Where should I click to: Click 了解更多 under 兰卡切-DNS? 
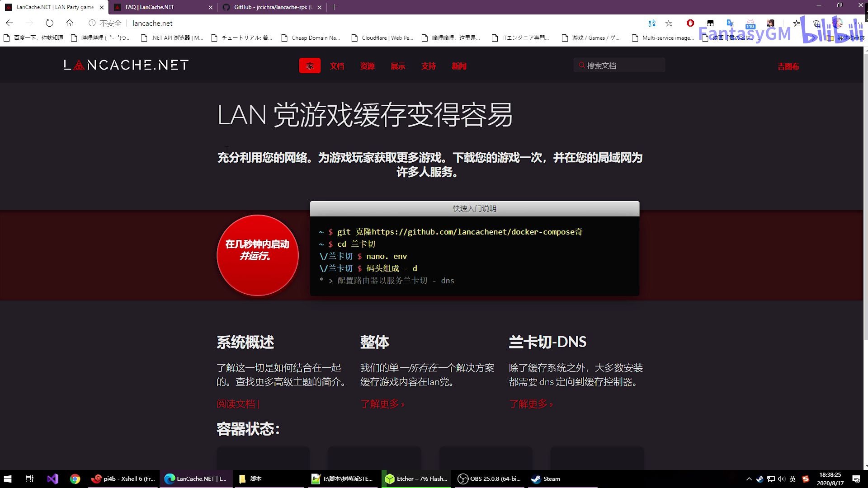tap(531, 404)
